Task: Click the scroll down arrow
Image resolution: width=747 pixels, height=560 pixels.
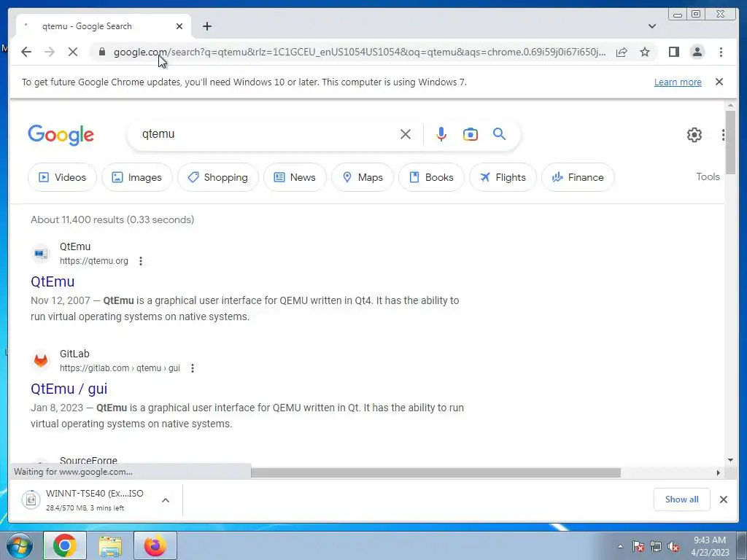Action: (730, 460)
